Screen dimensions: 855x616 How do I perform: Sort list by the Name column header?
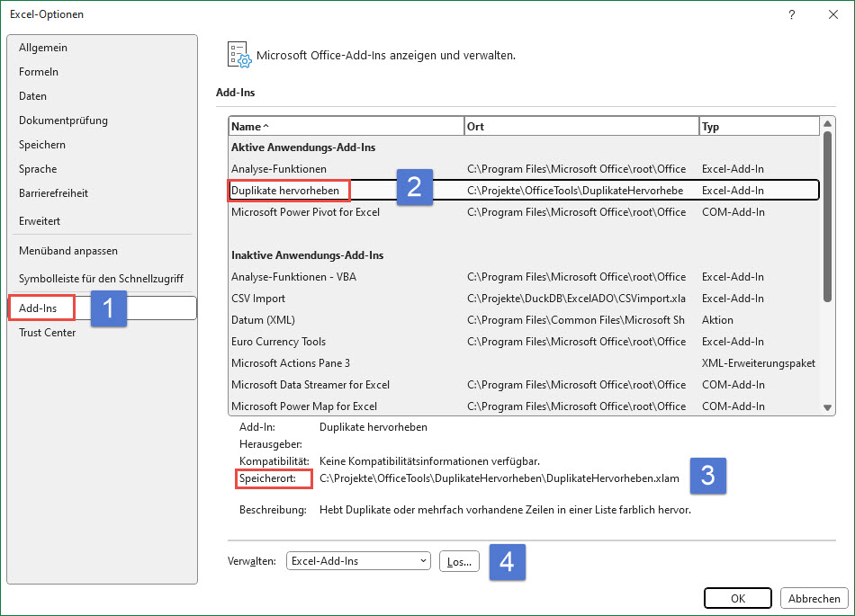pyautogui.click(x=346, y=127)
